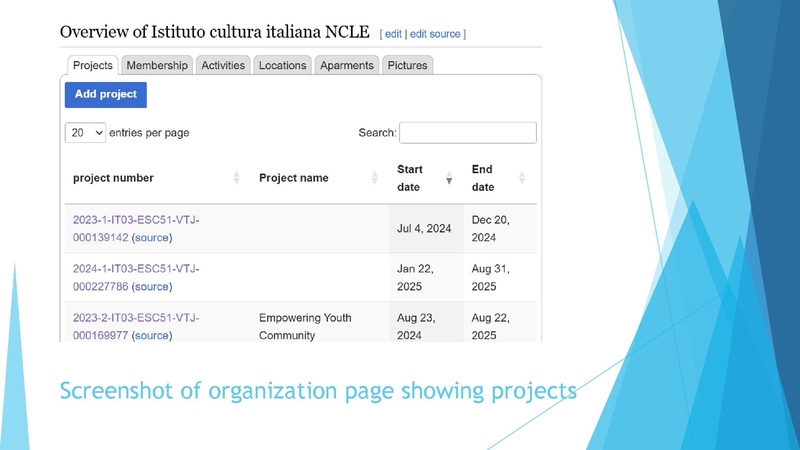Viewport: 800px width, 450px height.
Task: Switch to the Membership tab
Action: [x=157, y=66]
